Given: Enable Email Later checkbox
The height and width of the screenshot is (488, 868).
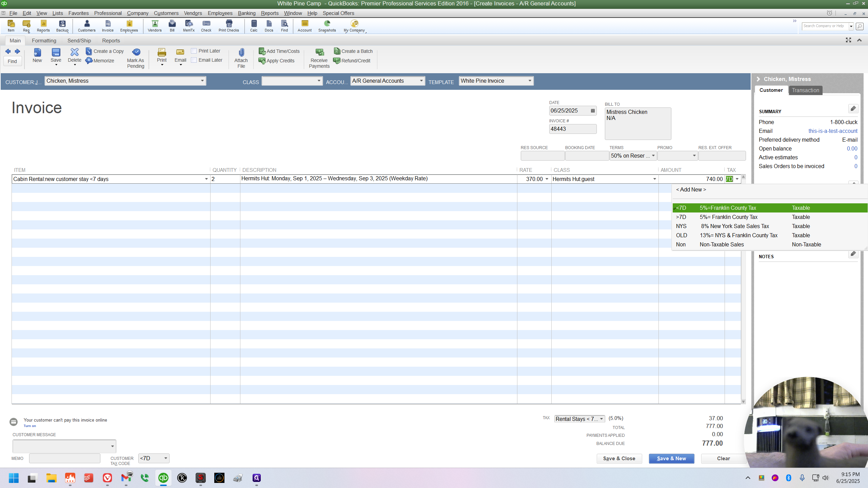Looking at the screenshot, I should click(194, 60).
